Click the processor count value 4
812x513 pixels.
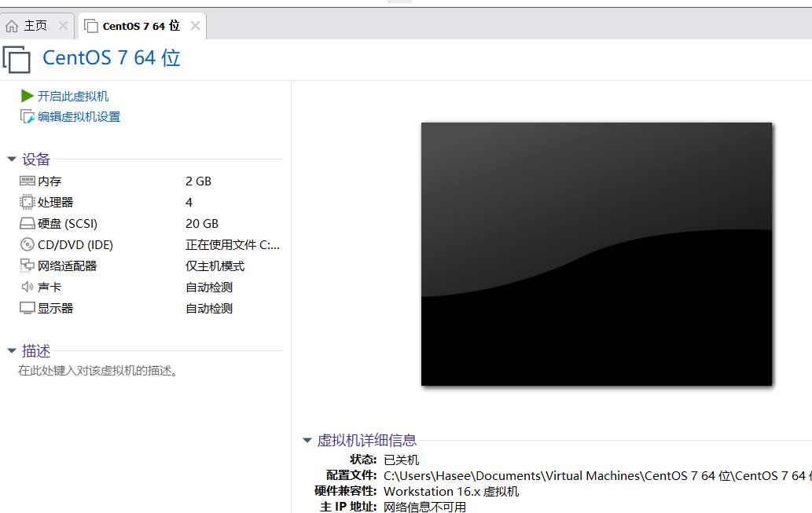click(189, 203)
